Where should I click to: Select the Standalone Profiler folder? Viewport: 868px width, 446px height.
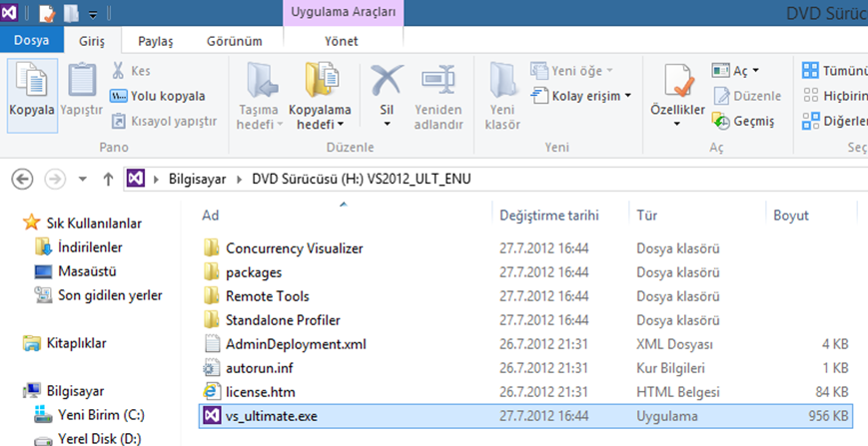pos(283,320)
